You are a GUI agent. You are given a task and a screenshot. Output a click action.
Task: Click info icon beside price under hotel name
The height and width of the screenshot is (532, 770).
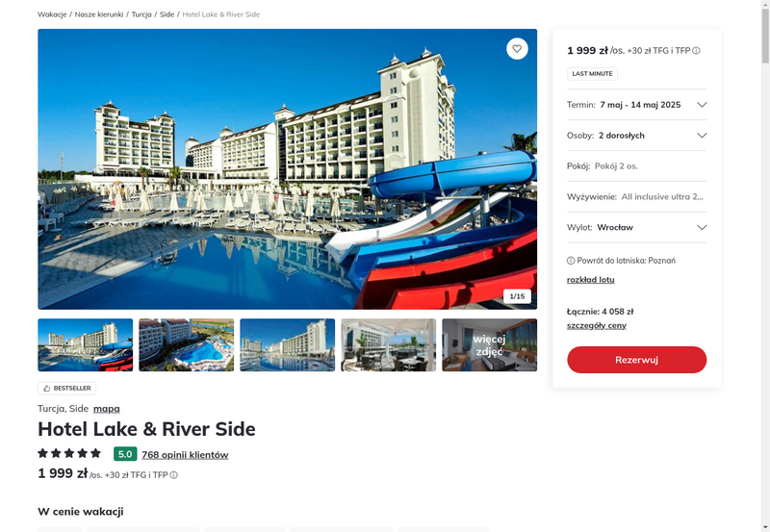coord(174,475)
